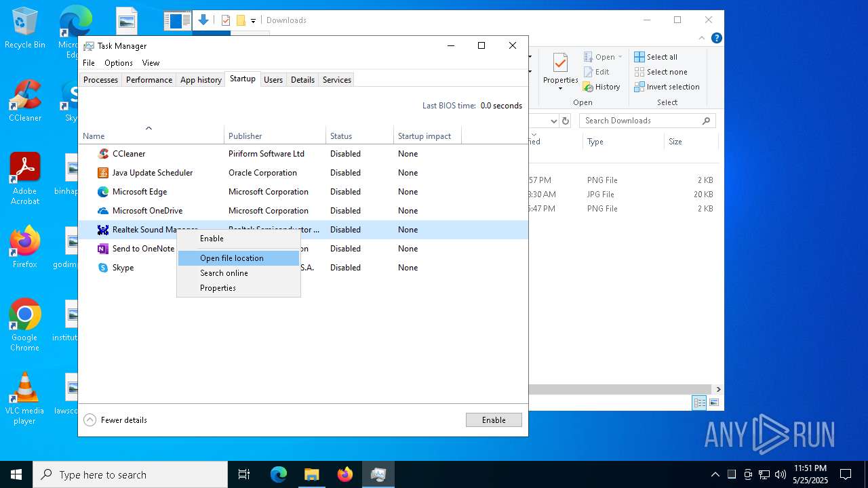The height and width of the screenshot is (488, 868).
Task: Switch to the Users tab
Action: coord(273,80)
